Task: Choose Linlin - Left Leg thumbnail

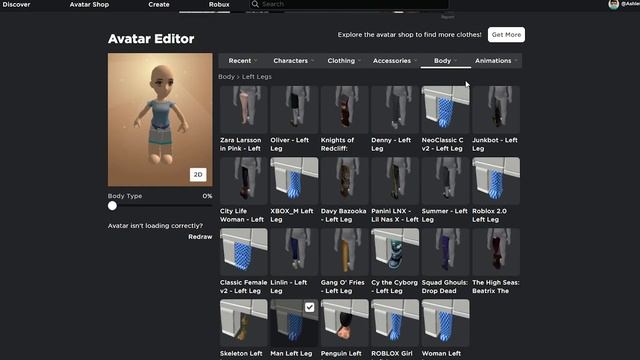Action: (294, 252)
